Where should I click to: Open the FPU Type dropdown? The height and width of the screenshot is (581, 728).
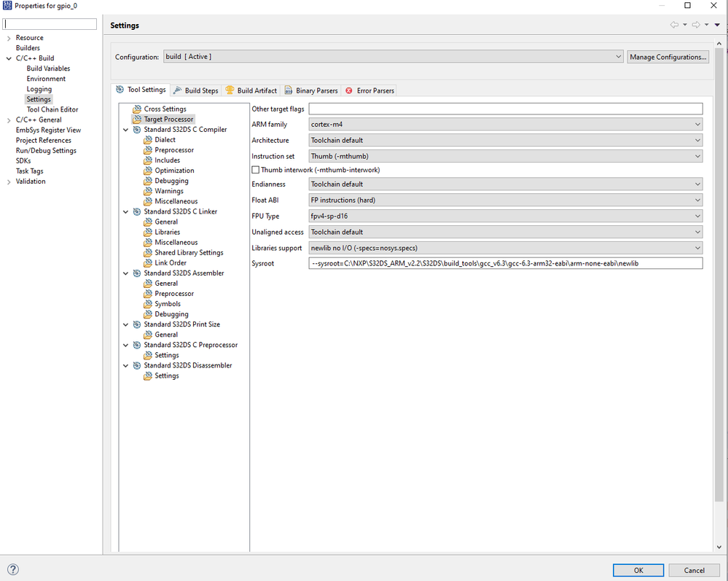[505, 216]
